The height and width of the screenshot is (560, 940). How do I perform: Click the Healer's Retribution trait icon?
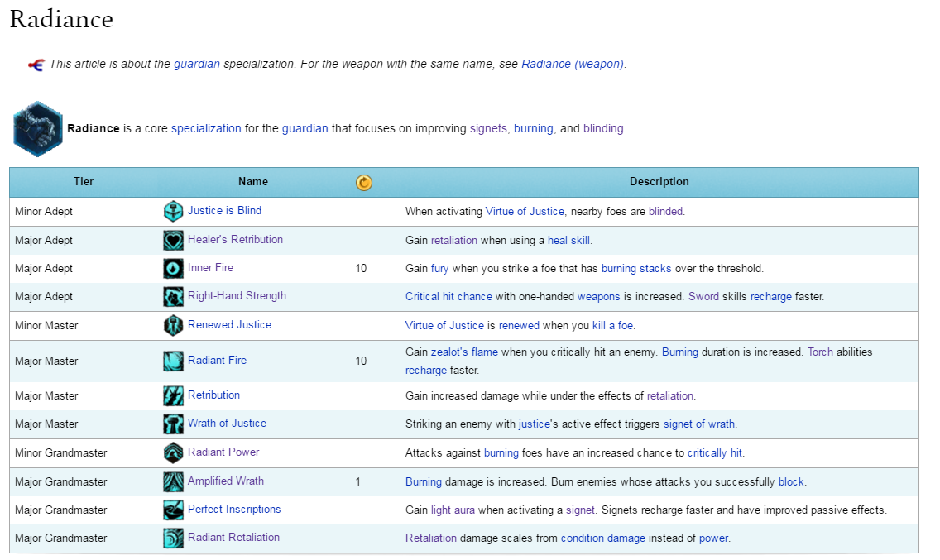(x=173, y=240)
